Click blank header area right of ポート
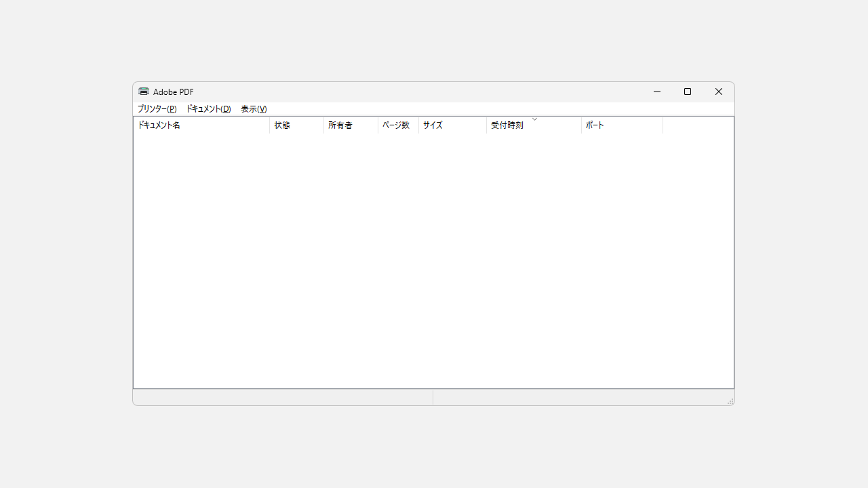 [698, 125]
